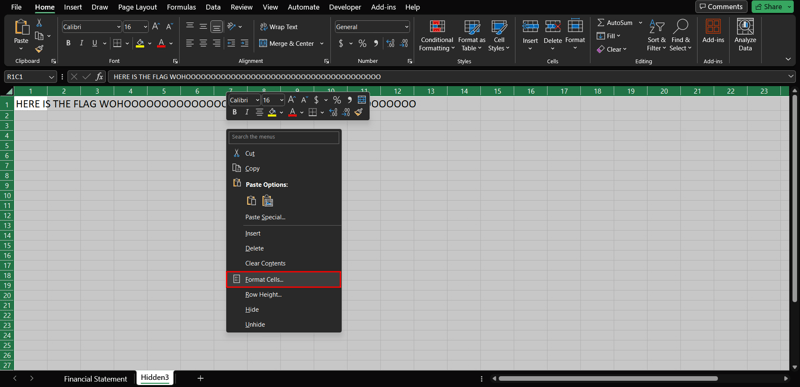800x387 pixels.
Task: Choose Clear Contents in the context menu
Action: tap(284, 264)
